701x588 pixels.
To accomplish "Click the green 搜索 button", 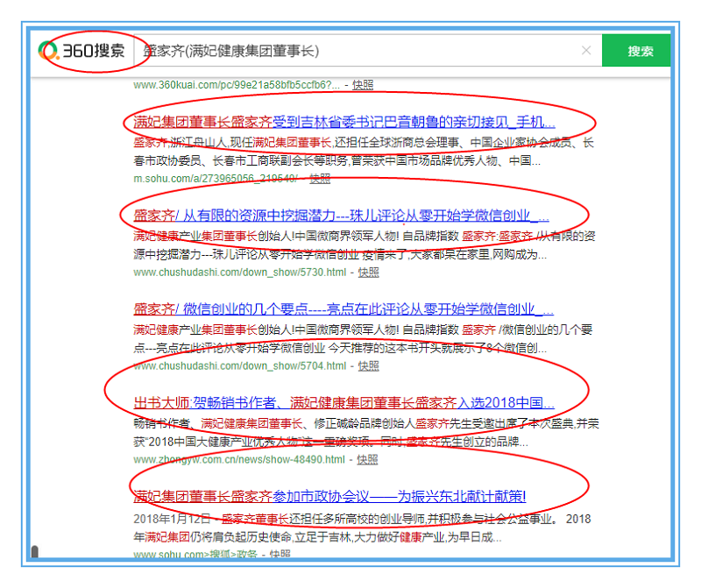I will (x=640, y=51).
